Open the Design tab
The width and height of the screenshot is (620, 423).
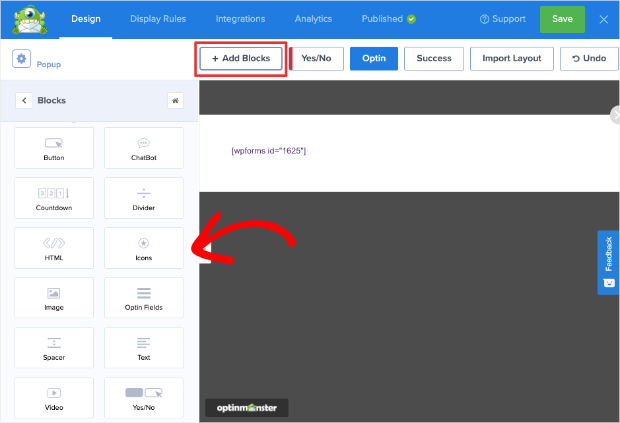tap(86, 19)
